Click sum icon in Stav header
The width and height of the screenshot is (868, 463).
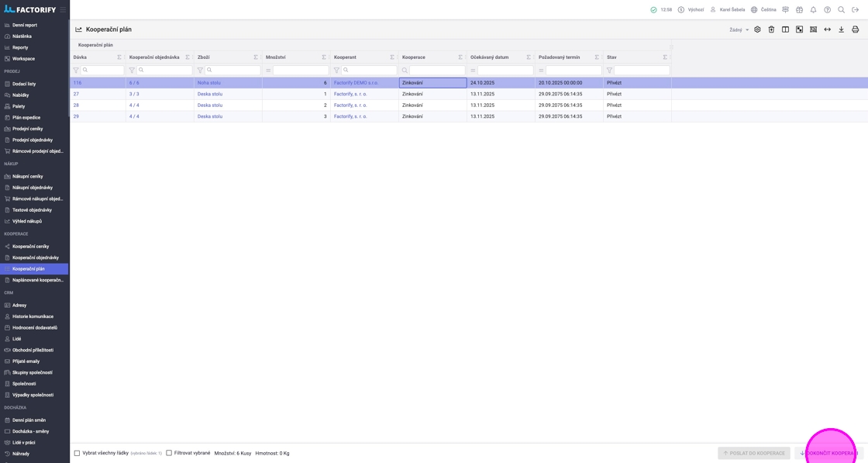665,57
